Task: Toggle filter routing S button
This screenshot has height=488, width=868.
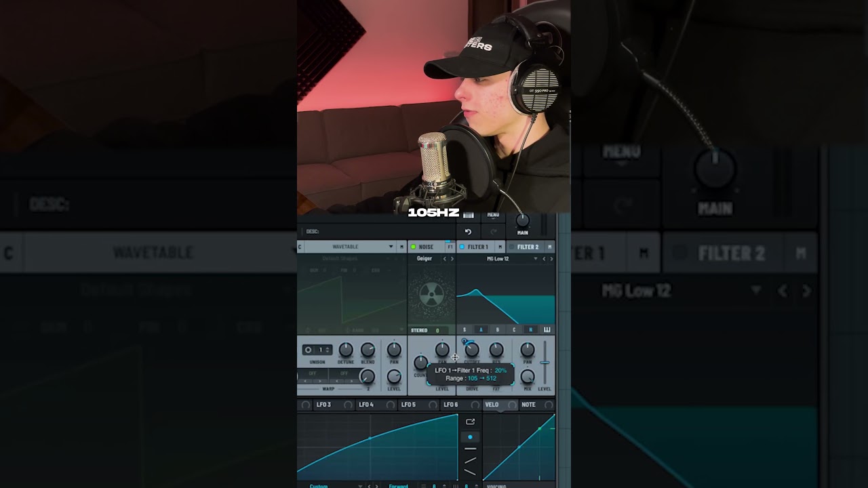Action: click(465, 330)
